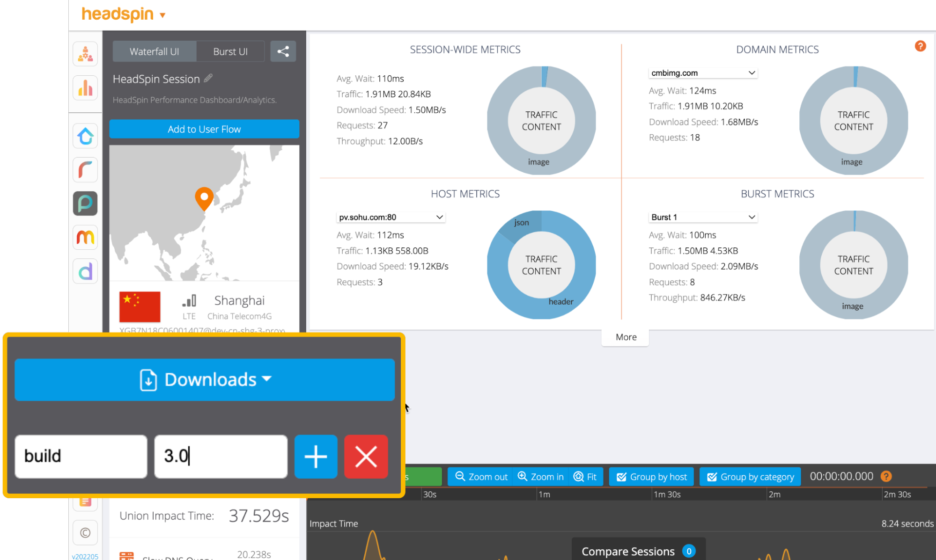Select the green P sidebar icon
Viewport: 936px width, 560px height.
pyautogui.click(x=85, y=204)
